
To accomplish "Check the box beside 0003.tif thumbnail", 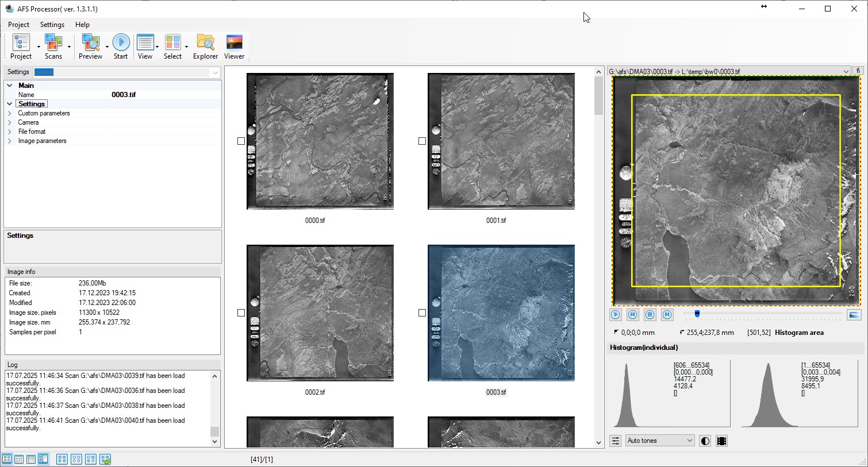I will tap(422, 312).
